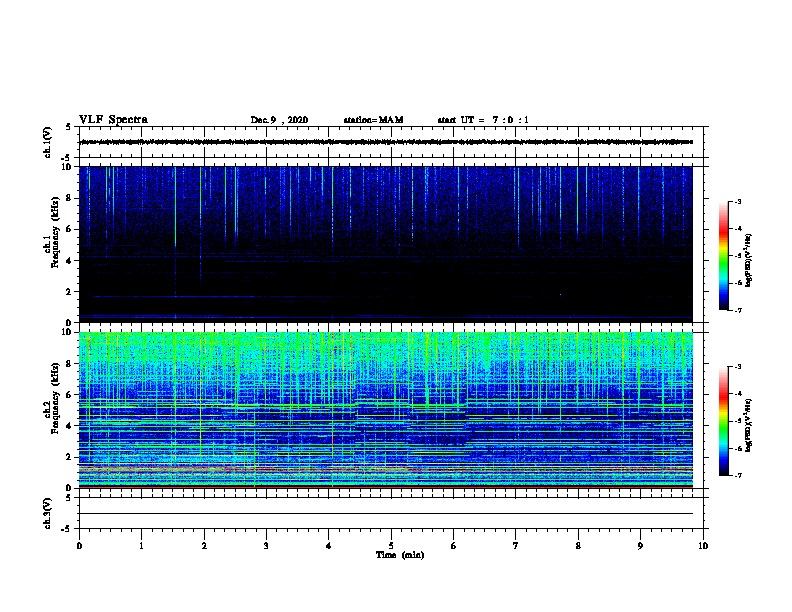Click the ch.2 "Frequency (kHz)" axis label
The width and height of the screenshot is (792, 612).
tap(56, 397)
